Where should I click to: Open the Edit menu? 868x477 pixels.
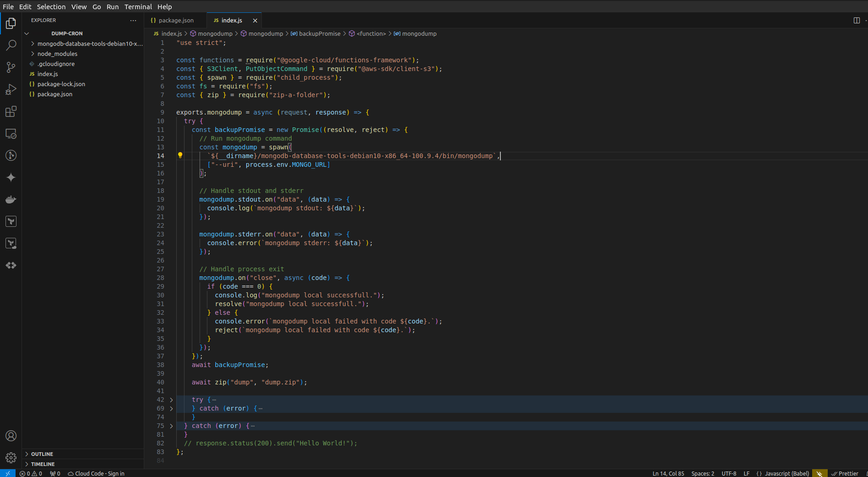pos(25,6)
